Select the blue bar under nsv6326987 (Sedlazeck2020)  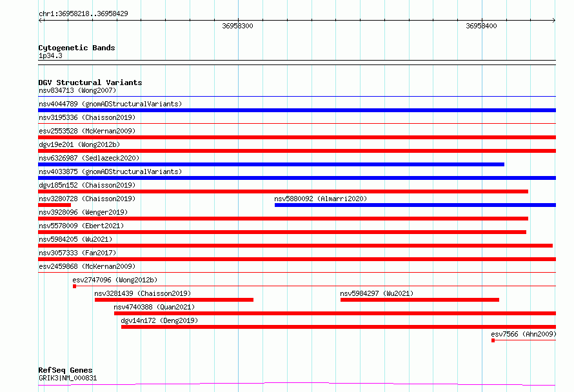pos(272,164)
